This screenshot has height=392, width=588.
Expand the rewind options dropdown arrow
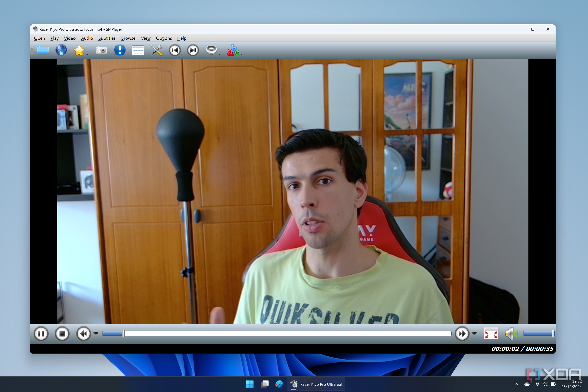[96, 333]
